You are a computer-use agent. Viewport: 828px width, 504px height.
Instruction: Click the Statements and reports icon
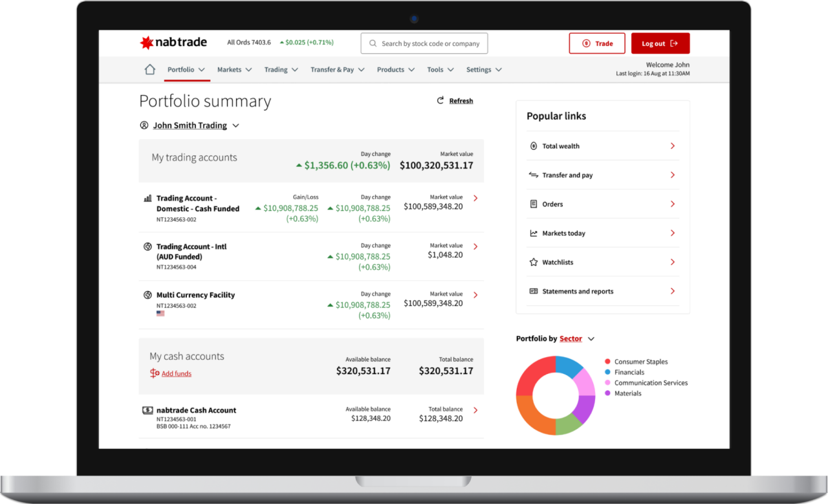[534, 291]
